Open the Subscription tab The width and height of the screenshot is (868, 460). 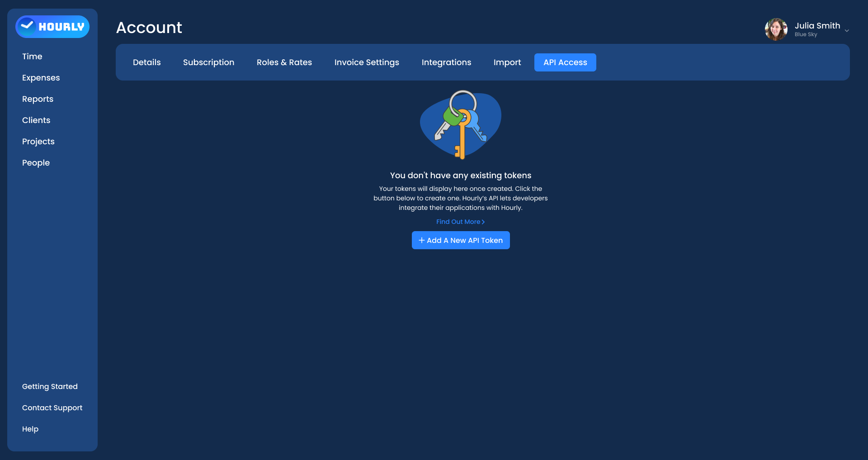click(208, 62)
